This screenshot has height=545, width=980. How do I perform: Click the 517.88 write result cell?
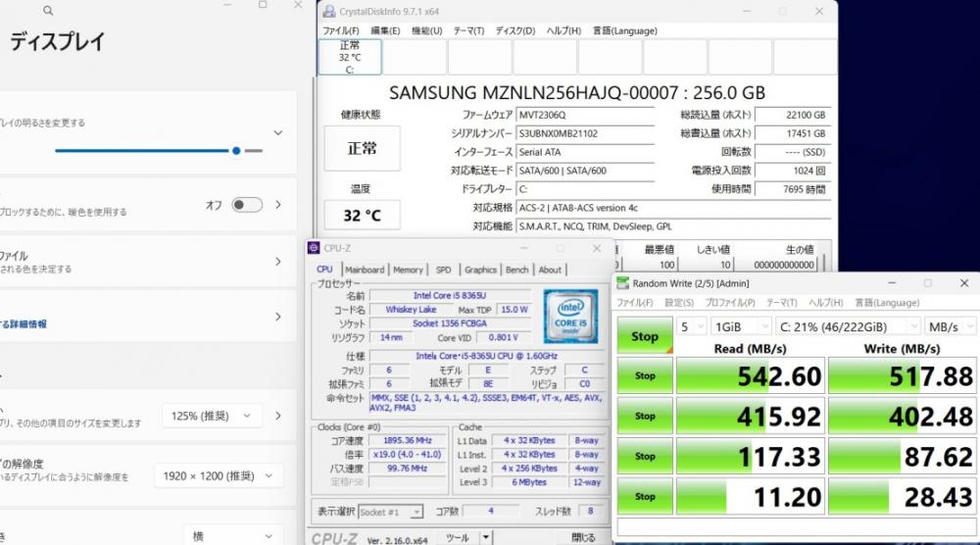tap(902, 376)
